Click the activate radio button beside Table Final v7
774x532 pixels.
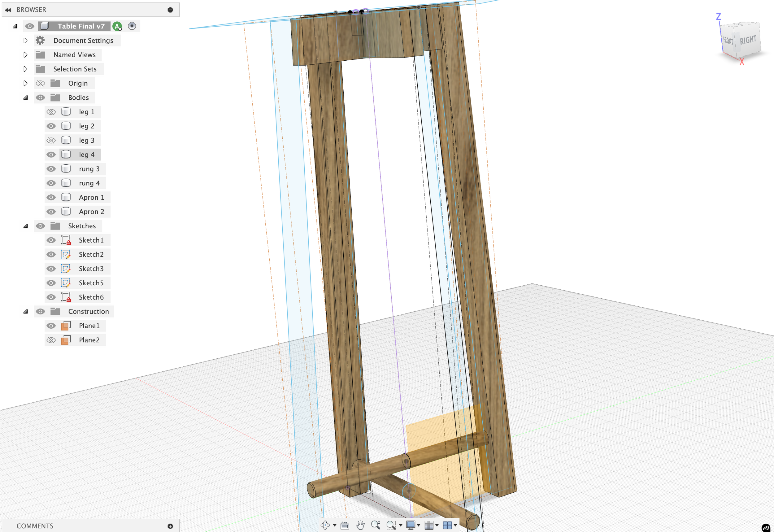point(132,26)
